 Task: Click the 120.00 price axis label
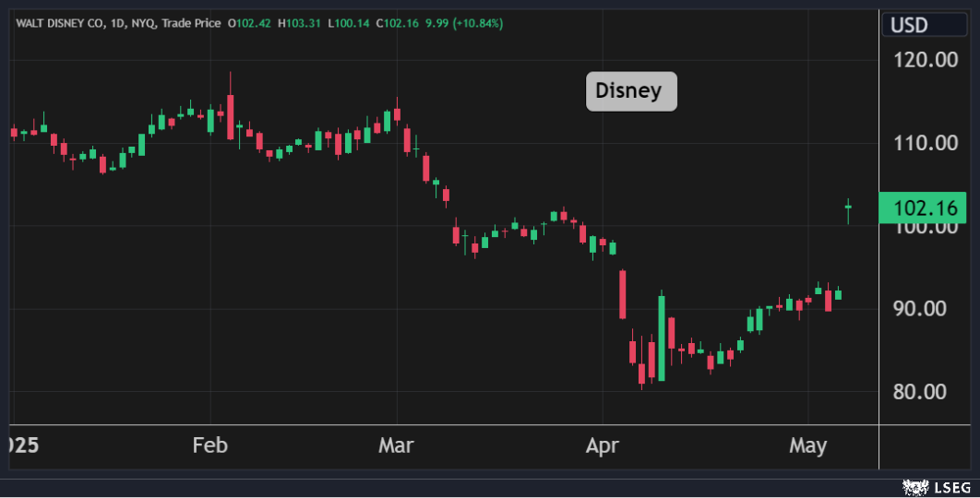tap(926, 61)
